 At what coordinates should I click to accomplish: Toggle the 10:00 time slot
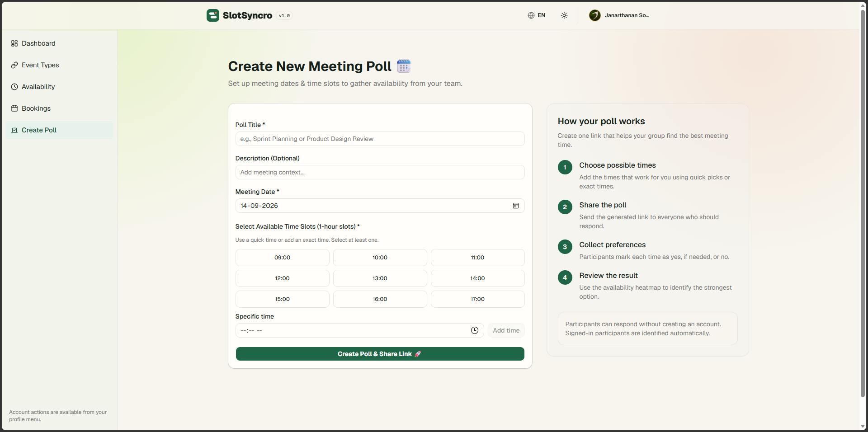(380, 258)
